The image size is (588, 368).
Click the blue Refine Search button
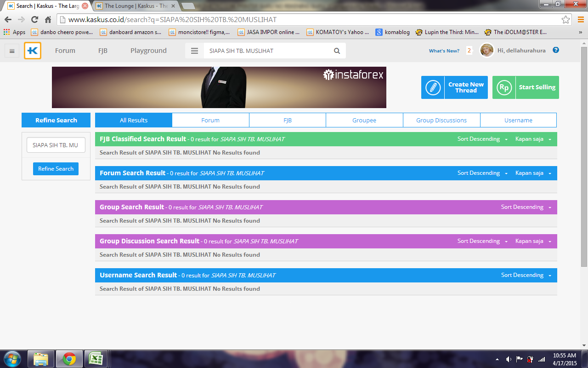click(x=56, y=169)
